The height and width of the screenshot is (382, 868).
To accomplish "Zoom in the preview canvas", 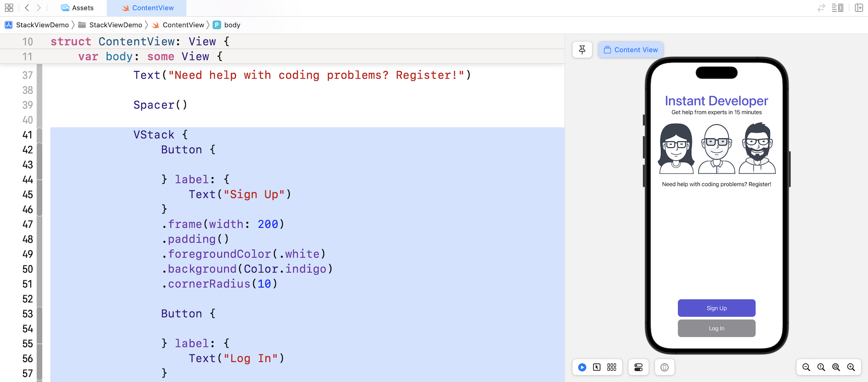I will [851, 368].
